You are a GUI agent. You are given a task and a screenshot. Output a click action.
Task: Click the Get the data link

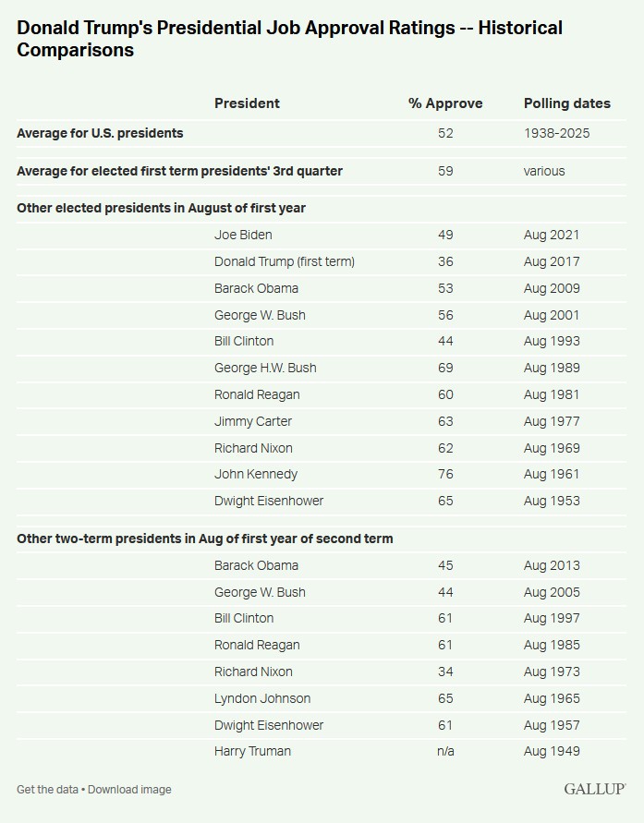pos(46,789)
